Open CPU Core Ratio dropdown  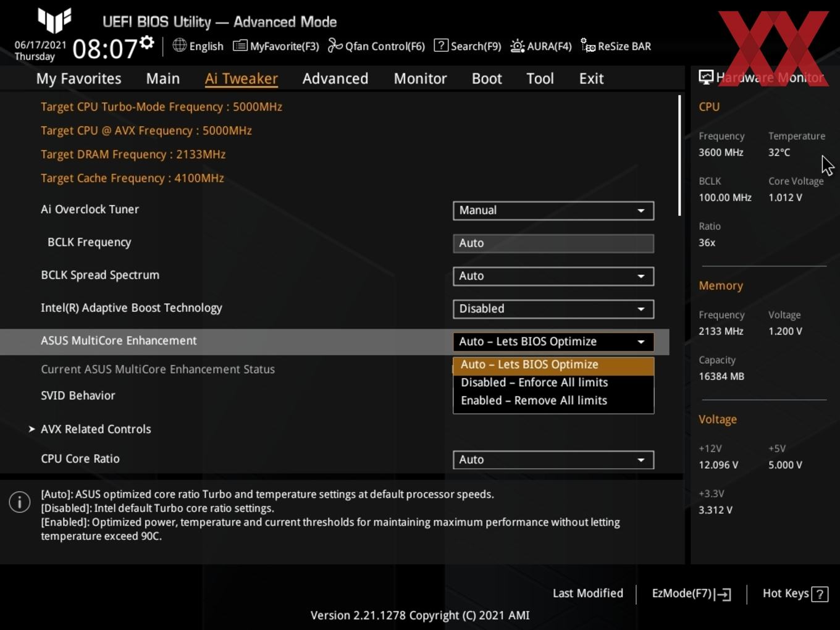553,460
